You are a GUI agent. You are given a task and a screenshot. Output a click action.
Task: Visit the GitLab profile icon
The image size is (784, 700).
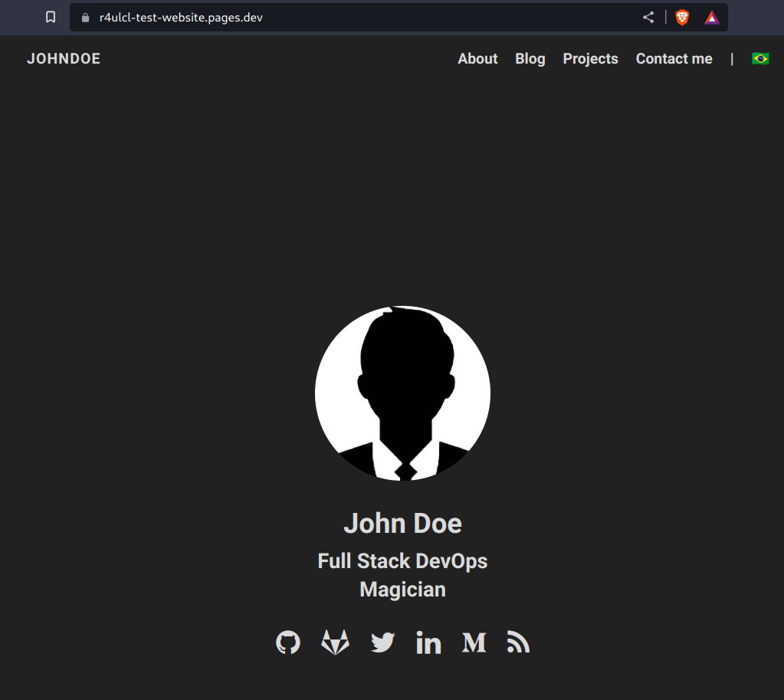(335, 642)
